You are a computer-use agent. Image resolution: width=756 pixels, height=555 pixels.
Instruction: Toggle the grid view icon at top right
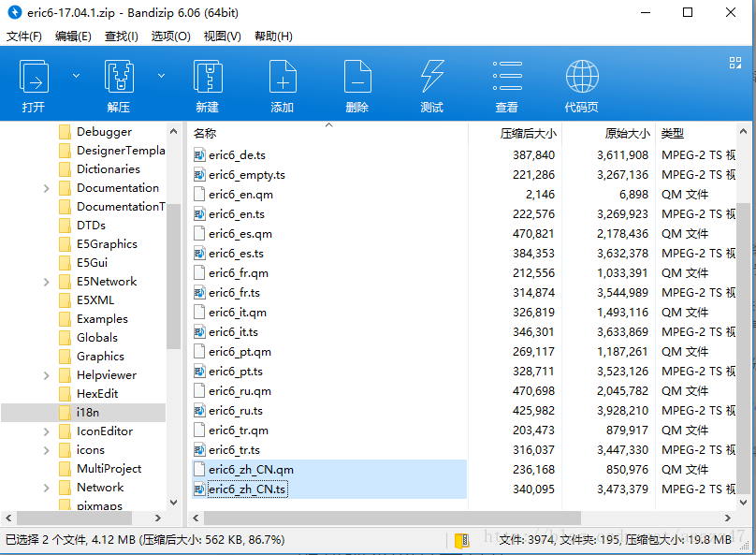click(x=734, y=63)
